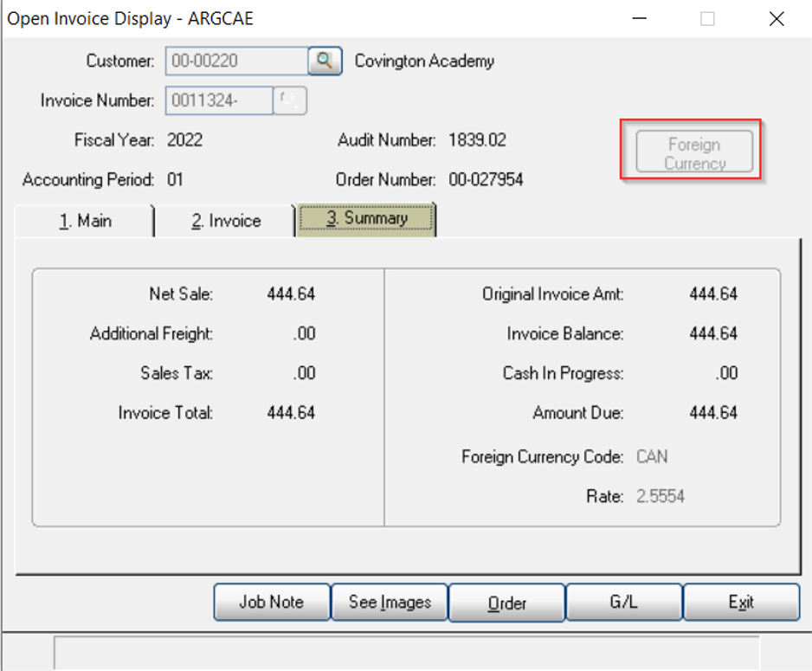This screenshot has width=812, height=671.
Task: Open the customer lookup magnifier icon
Action: point(325,61)
